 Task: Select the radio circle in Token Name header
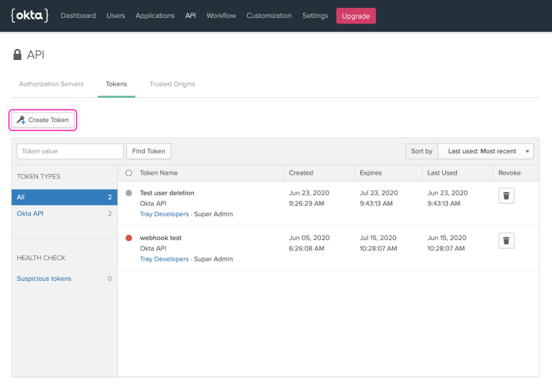click(129, 173)
